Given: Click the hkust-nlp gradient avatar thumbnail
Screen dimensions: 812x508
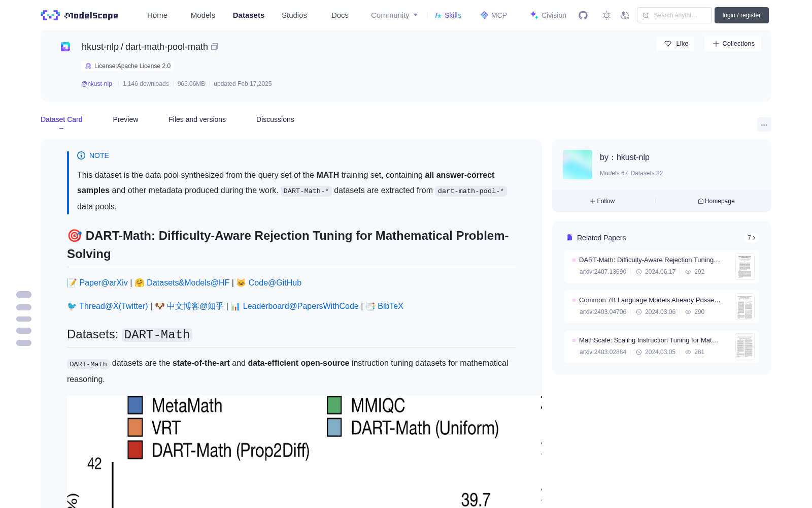Looking at the screenshot, I should [x=578, y=165].
